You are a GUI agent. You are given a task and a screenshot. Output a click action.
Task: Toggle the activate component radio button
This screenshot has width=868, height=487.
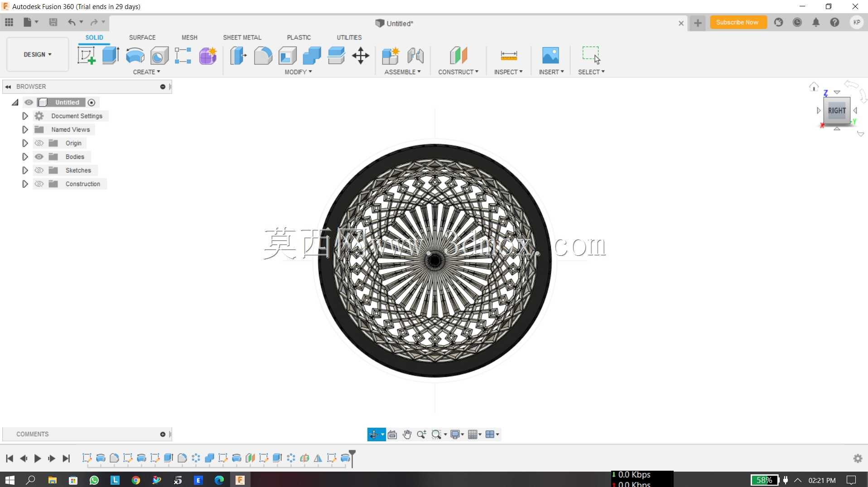click(x=92, y=102)
